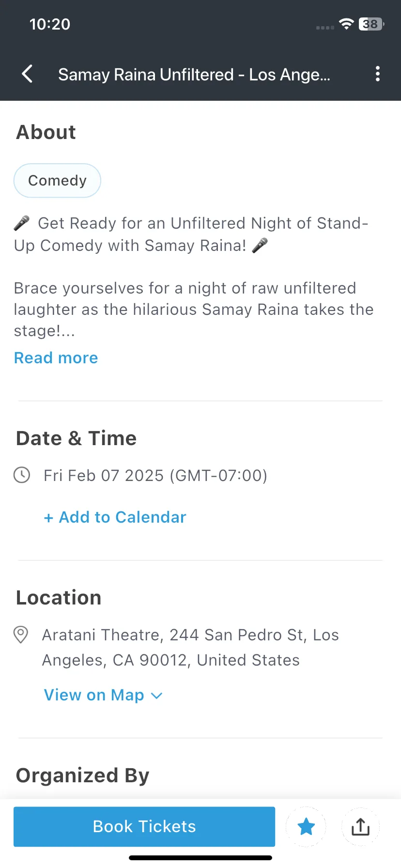Tap the battery indicator icon
The height and width of the screenshot is (868, 401).
coord(371,24)
